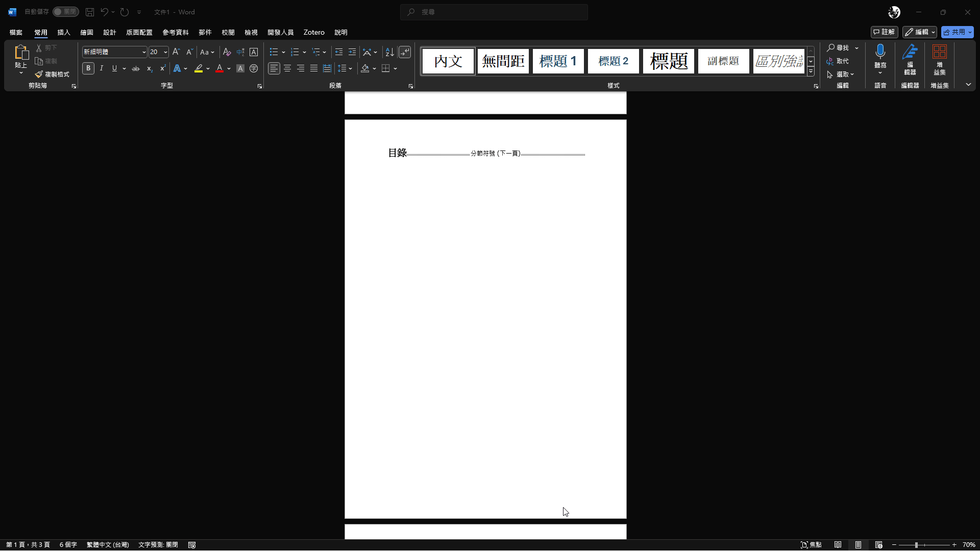
Task: Switch to the 插入 ribbon tab
Action: pyautogui.click(x=64, y=32)
